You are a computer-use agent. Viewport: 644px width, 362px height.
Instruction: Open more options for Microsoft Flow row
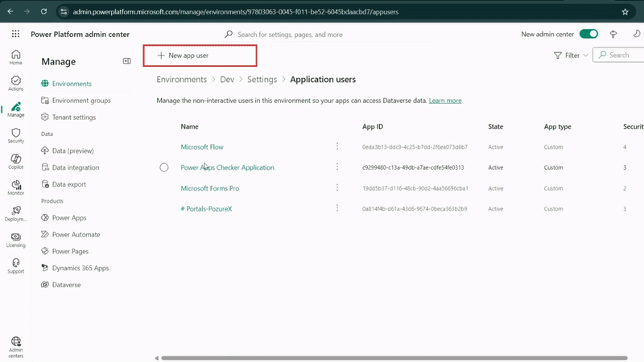coord(337,146)
